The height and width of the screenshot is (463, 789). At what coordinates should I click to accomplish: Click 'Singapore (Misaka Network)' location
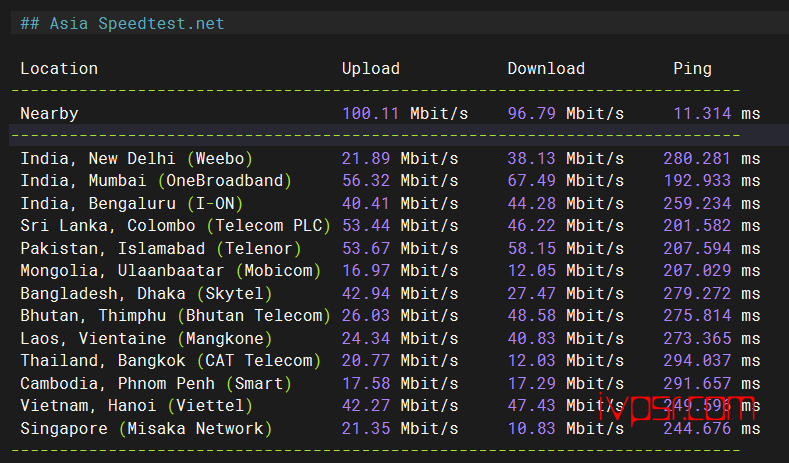click(x=146, y=429)
